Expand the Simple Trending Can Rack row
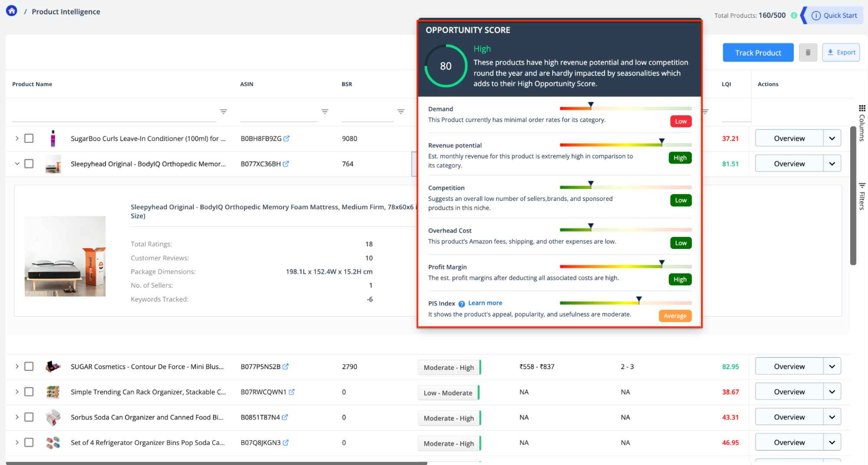 coord(17,392)
